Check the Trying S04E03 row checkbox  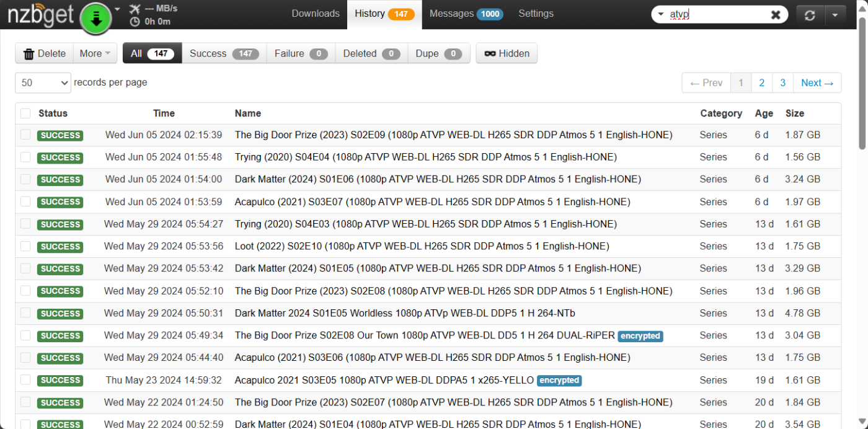[x=25, y=224]
